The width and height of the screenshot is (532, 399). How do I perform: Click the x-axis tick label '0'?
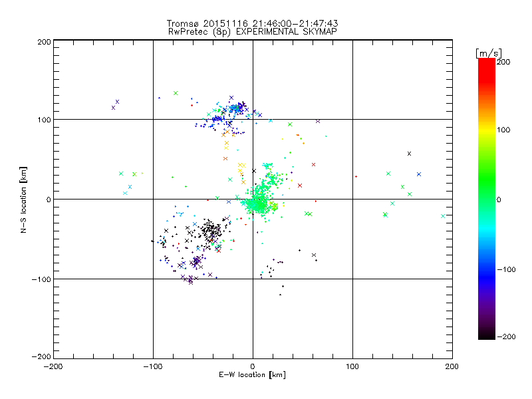coord(253,366)
